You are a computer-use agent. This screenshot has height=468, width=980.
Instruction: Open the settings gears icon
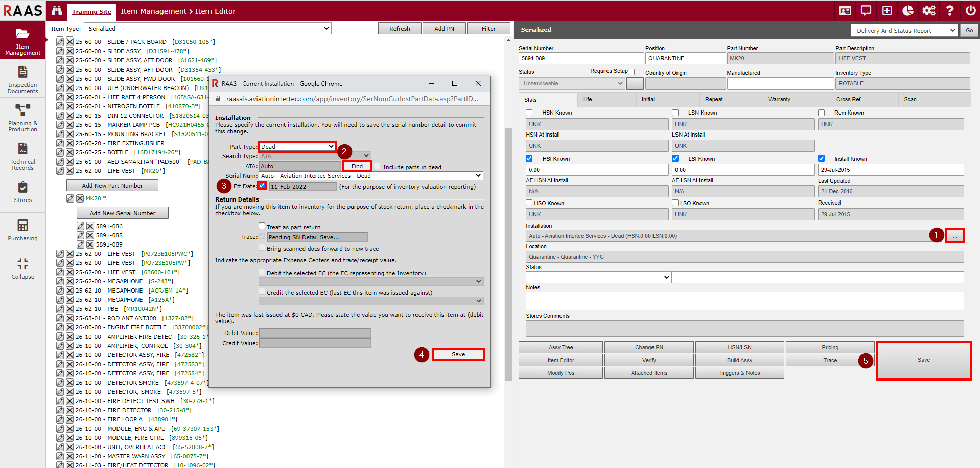pyautogui.click(x=928, y=11)
